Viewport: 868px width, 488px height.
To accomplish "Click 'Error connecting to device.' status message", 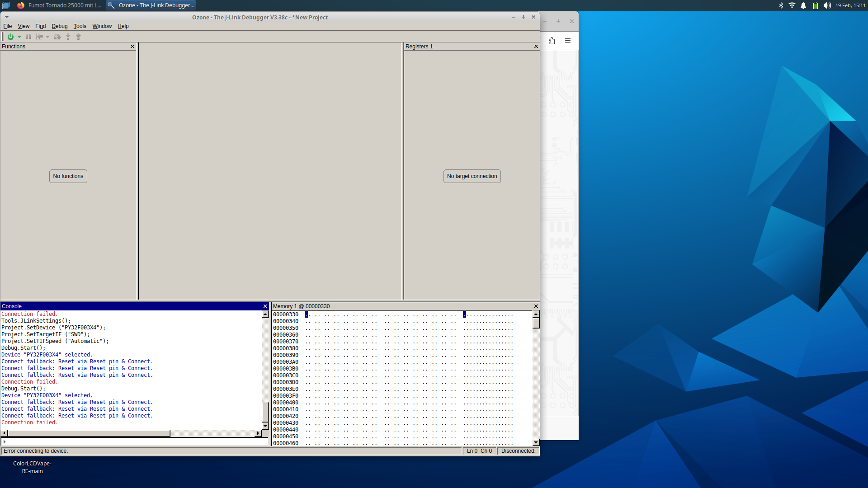I will [x=36, y=451].
